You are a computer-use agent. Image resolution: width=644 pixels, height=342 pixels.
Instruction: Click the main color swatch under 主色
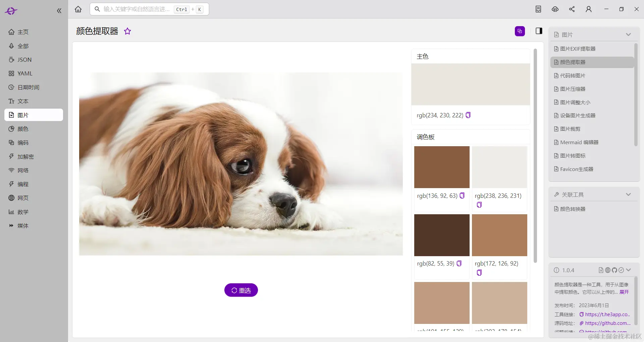pos(471,84)
